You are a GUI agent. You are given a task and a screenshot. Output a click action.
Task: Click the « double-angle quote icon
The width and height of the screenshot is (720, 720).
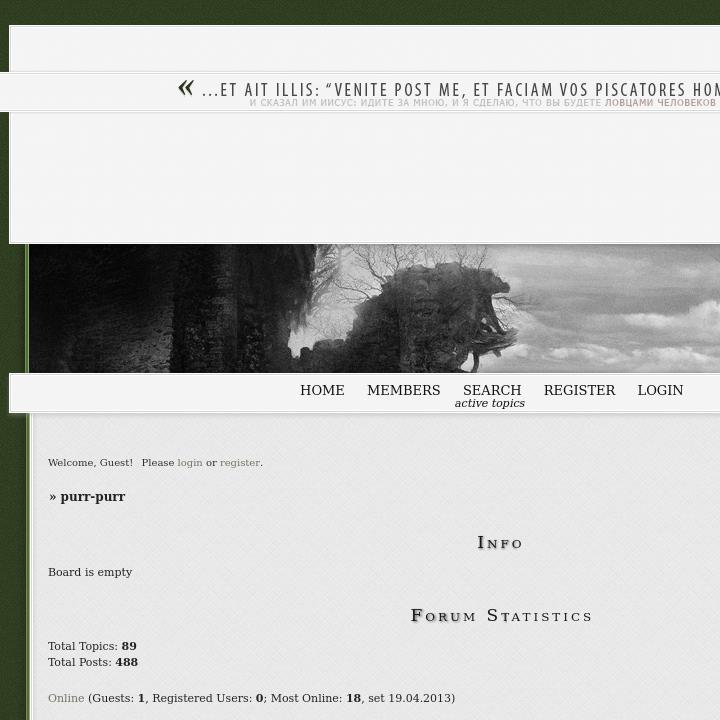pos(186,88)
